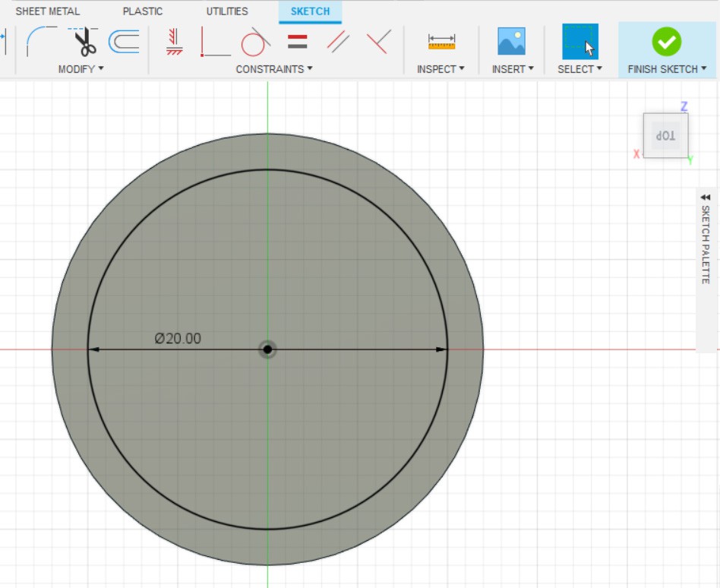The height and width of the screenshot is (588, 720).
Task: Click the Equal constraint icon
Action: pos(298,42)
